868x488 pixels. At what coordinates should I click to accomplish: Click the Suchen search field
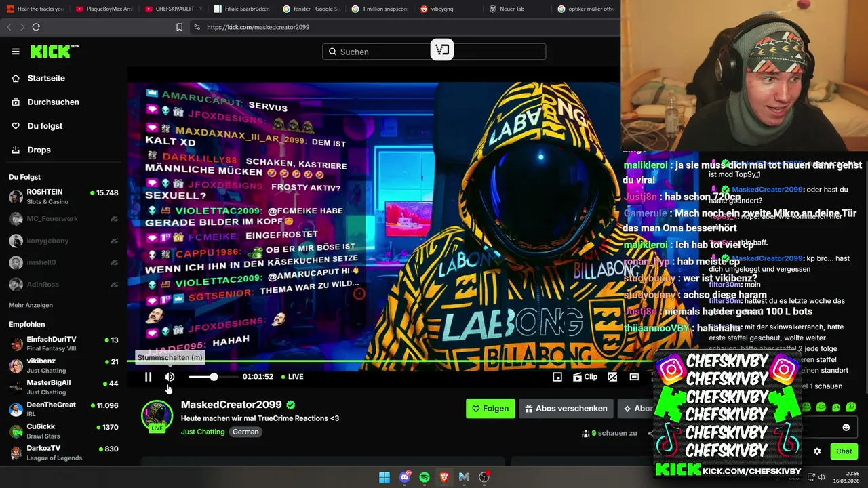(434, 52)
